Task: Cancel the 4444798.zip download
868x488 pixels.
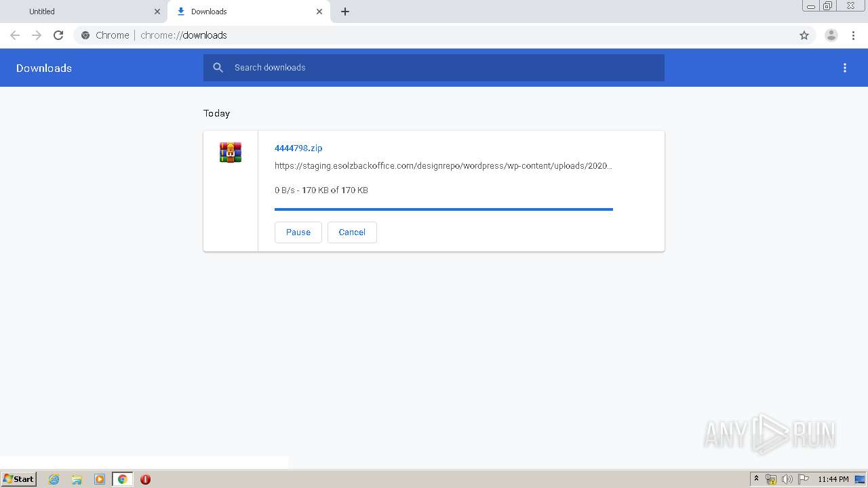Action: coord(352,232)
